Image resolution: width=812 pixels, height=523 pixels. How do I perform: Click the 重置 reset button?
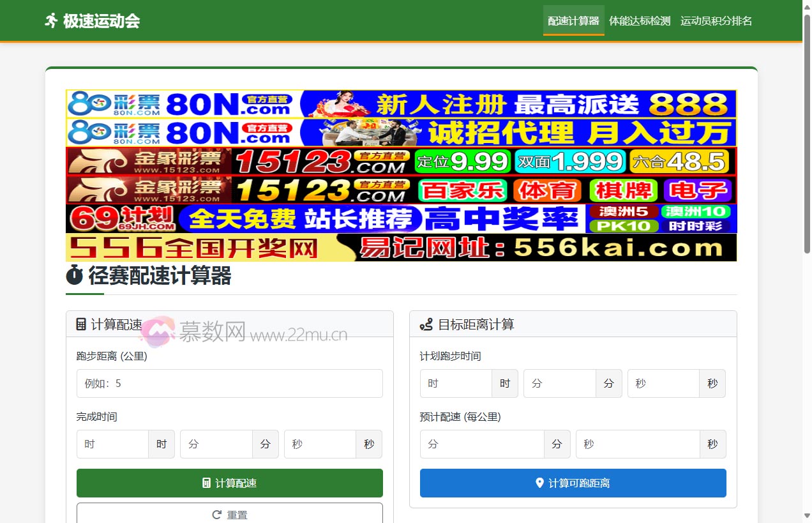pos(229,513)
